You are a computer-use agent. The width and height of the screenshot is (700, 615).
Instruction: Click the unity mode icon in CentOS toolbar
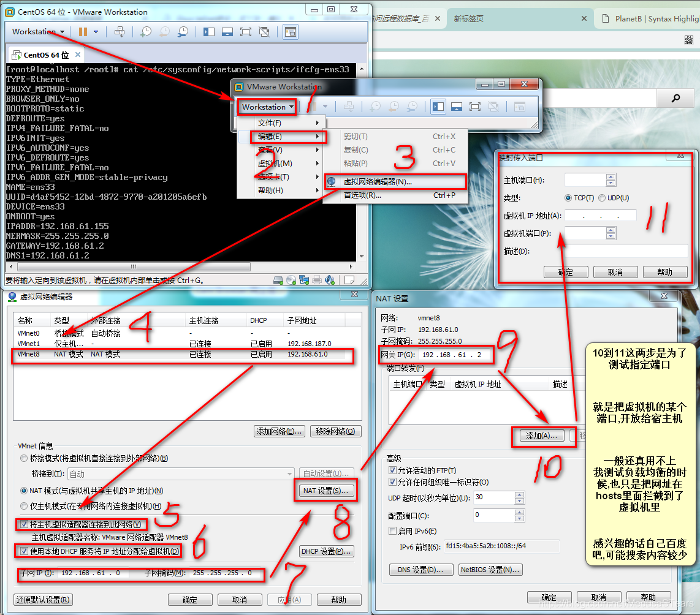(264, 32)
